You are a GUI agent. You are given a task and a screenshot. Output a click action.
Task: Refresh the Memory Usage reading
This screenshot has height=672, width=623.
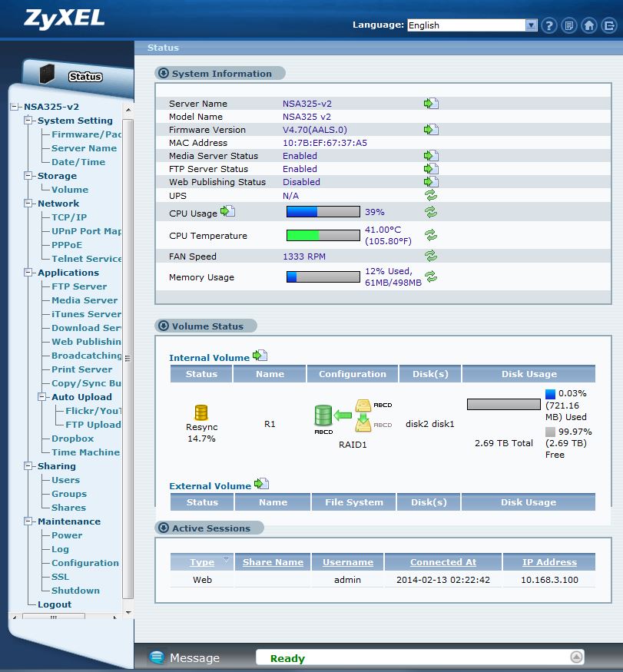(431, 276)
